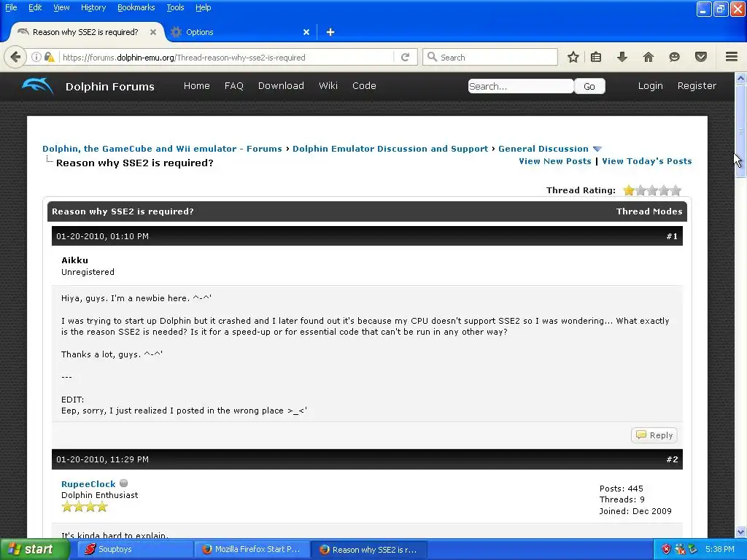Open the Download page
This screenshot has height=560, width=747.
281,86
